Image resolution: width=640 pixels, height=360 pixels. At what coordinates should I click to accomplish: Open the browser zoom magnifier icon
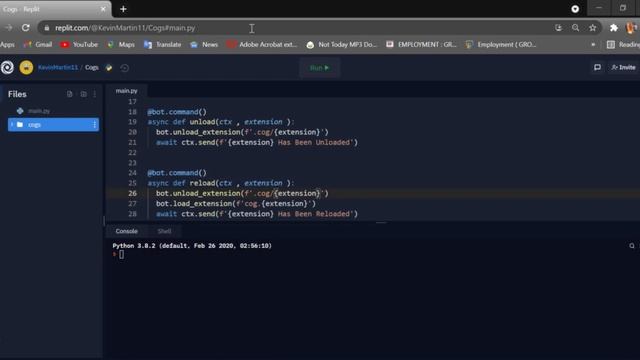point(576,28)
